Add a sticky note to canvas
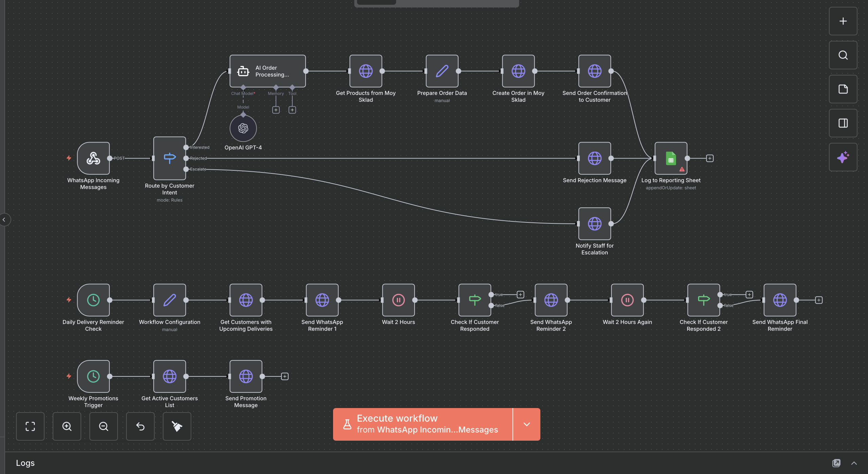868x474 pixels. click(x=843, y=89)
